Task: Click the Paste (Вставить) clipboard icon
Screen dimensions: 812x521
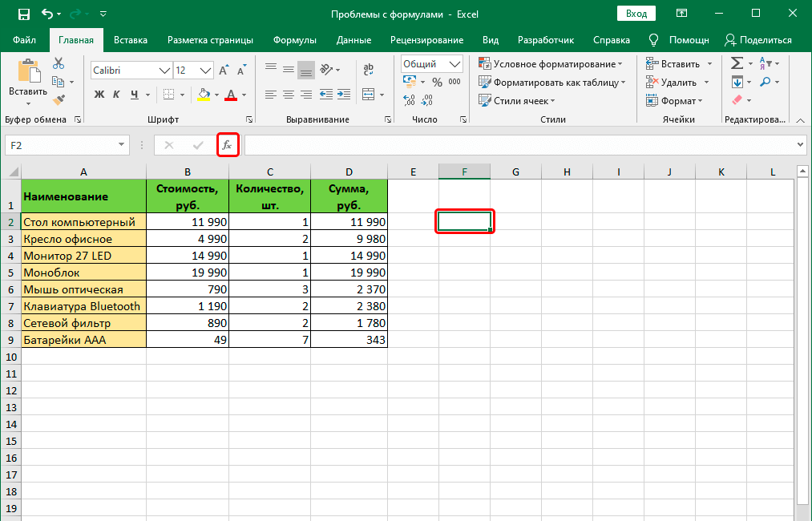Action: [28, 71]
